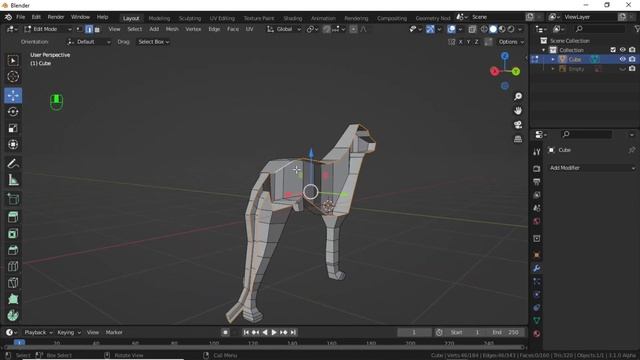Expand the Cube item in outliner
This screenshot has width=640, height=360.
[x=553, y=59]
